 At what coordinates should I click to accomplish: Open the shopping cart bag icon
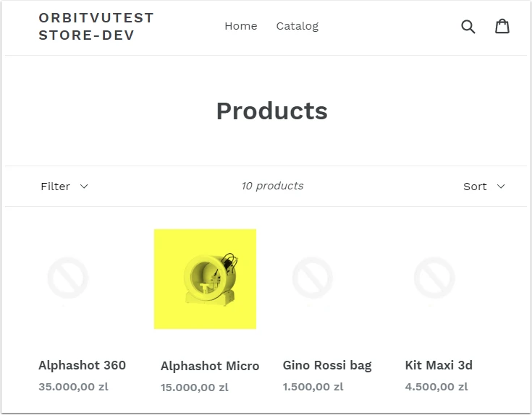(502, 26)
